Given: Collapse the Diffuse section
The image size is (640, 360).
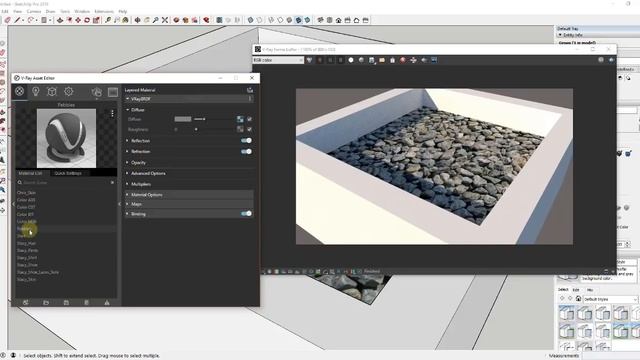Looking at the screenshot, I should tap(128, 110).
